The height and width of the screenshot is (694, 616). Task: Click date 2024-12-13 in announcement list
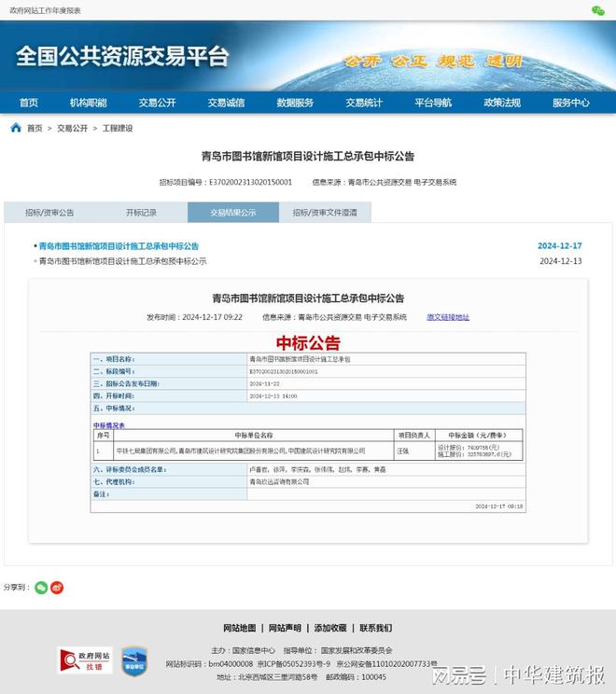coord(561,261)
